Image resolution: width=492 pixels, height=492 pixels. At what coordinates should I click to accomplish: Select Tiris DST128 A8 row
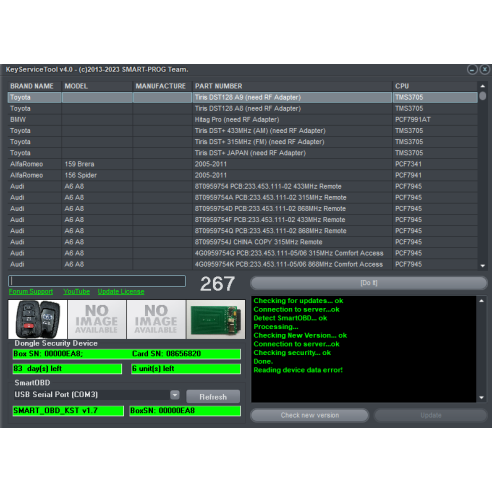pyautogui.click(x=243, y=109)
